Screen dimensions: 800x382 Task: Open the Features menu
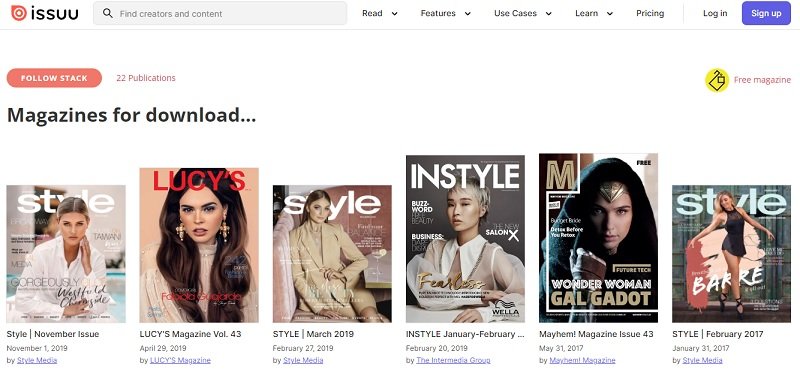(x=438, y=14)
